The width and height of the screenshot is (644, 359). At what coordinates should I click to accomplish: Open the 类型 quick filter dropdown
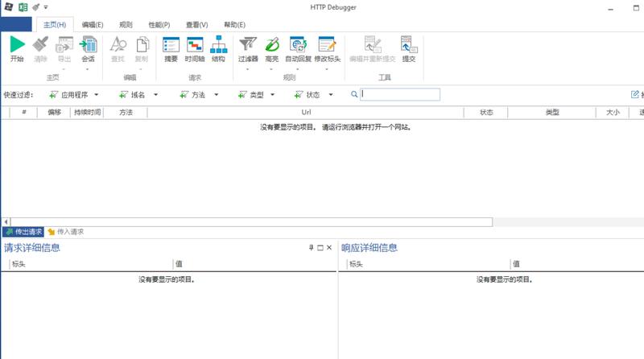[272, 95]
